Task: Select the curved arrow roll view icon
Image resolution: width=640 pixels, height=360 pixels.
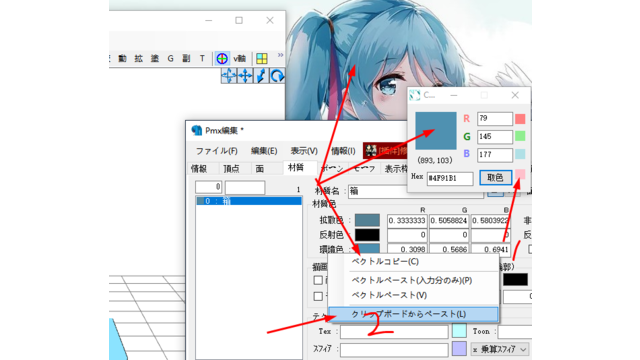Action: 277,76
